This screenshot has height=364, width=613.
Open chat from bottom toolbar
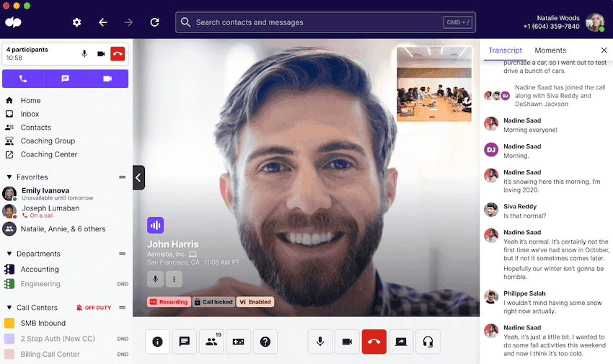pyautogui.click(x=185, y=342)
